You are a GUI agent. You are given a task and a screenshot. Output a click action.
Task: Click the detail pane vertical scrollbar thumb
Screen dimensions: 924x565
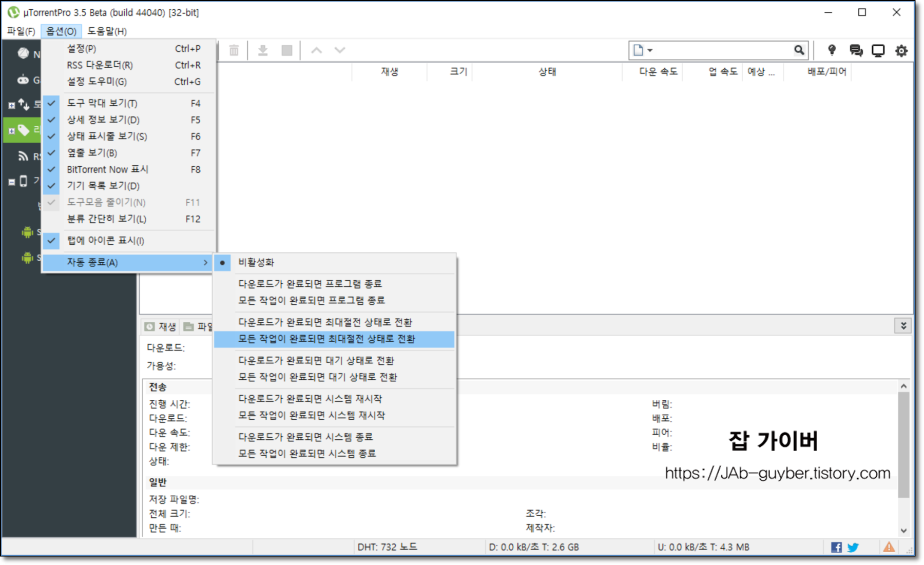903,444
